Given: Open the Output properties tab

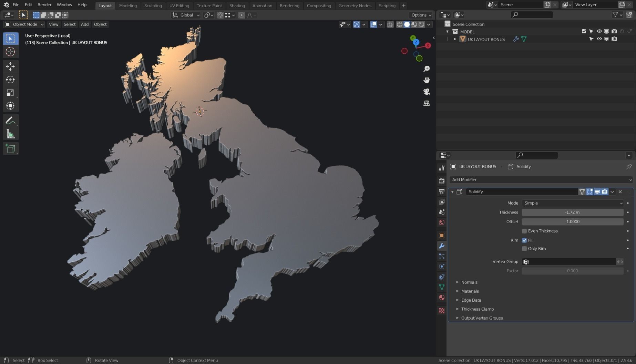Looking at the screenshot, I should click(442, 191).
